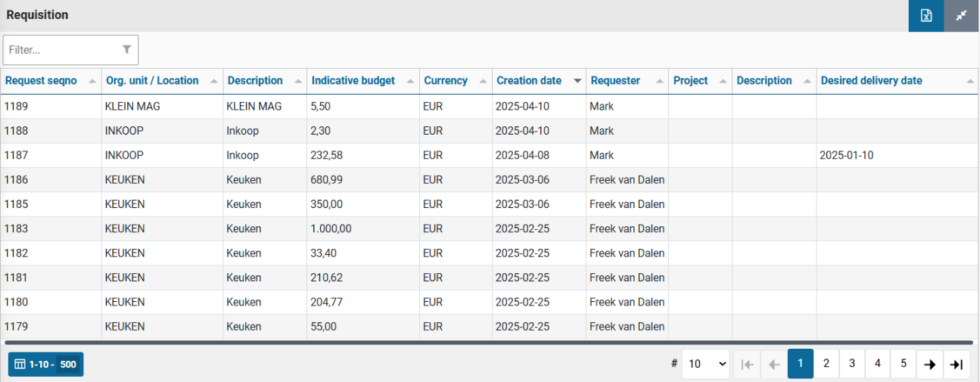Go to the first page arrow
This screenshot has width=980, height=382.
pos(747,364)
